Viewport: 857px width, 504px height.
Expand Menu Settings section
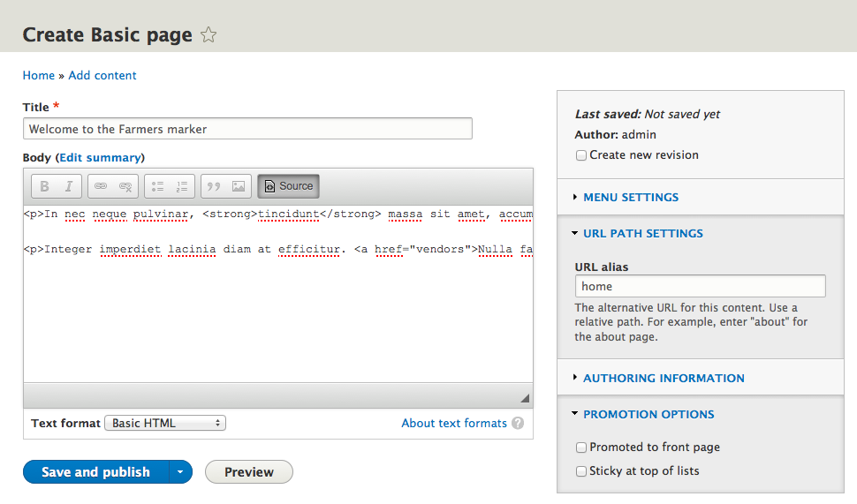click(x=631, y=197)
